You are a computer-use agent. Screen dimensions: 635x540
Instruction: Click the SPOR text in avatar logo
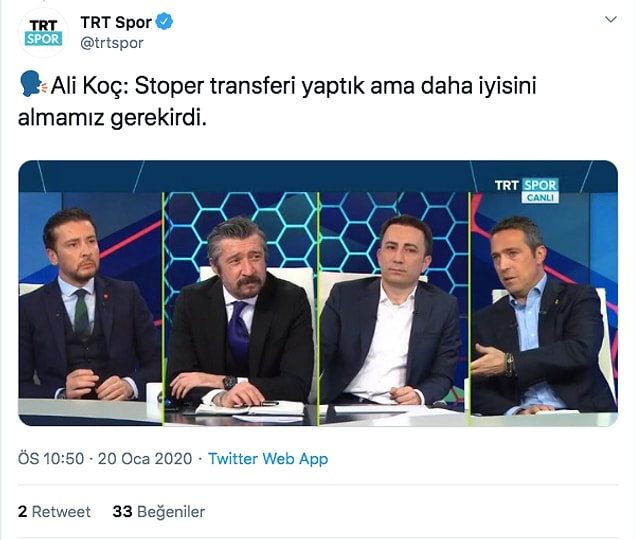pos(43,39)
